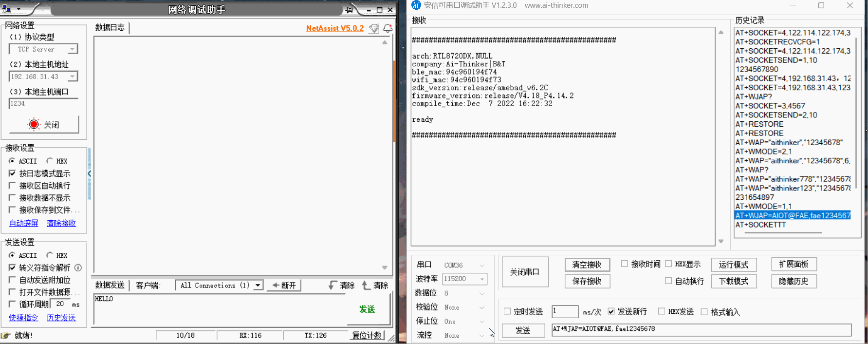This screenshot has width=868, height=344.
Task: Switch to the 数据发送 tab
Action: [110, 285]
